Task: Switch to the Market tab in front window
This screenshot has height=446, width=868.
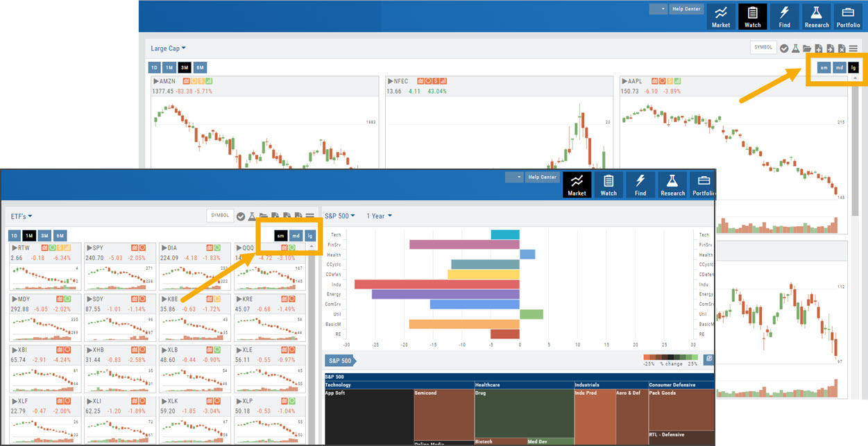Action: click(577, 185)
